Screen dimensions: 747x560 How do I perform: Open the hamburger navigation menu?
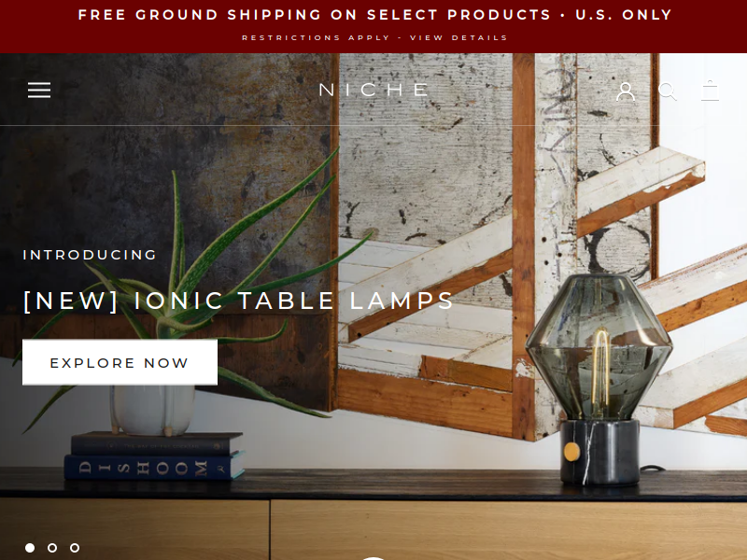39,90
